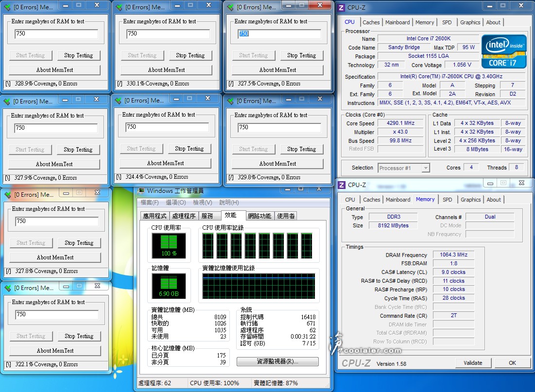The width and height of the screenshot is (535, 392).
Task: Stop Testing in the 330.1% coverage MemTest window
Action: click(x=190, y=55)
